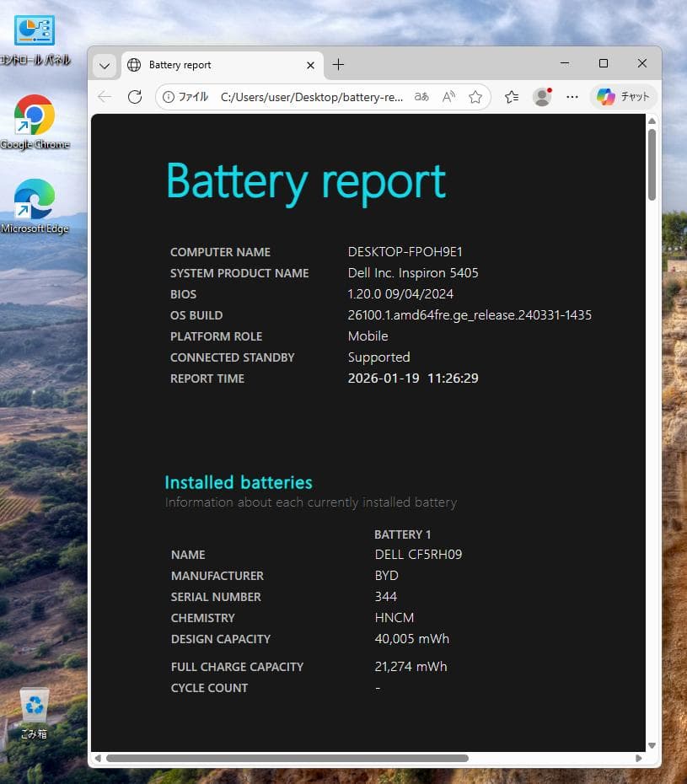This screenshot has height=784, width=687.
Task: Open the tab actions chevron menu
Action: point(104,65)
